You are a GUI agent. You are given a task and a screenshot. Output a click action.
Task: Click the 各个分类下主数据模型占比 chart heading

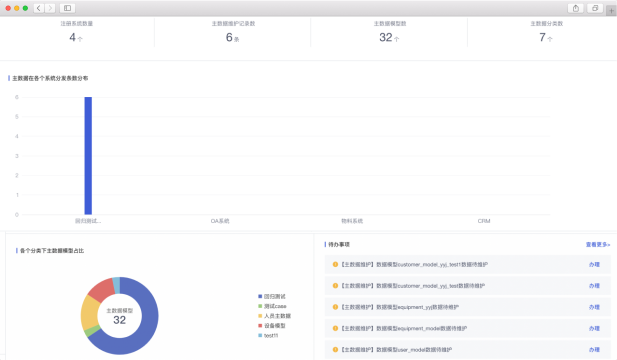pos(52,251)
